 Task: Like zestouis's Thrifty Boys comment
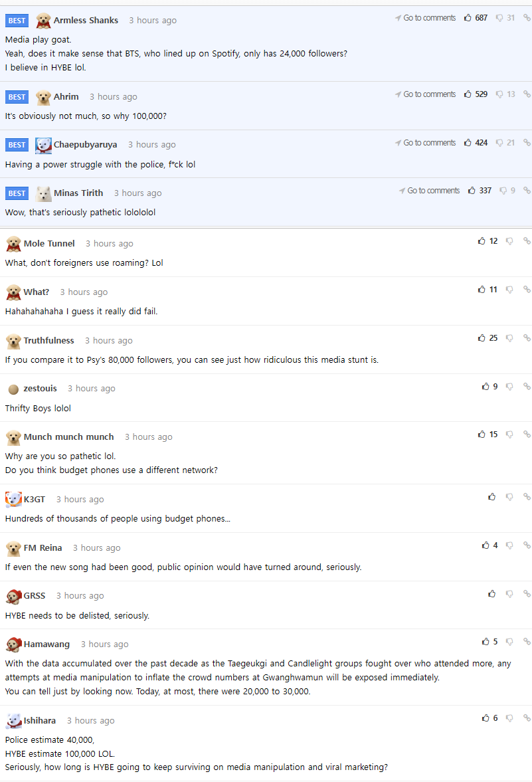pyautogui.click(x=486, y=387)
